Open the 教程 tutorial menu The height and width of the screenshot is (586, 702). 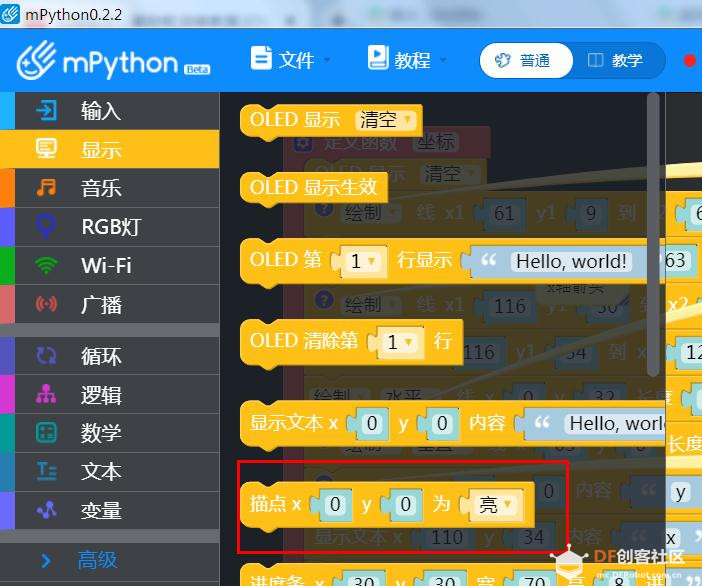click(x=407, y=60)
